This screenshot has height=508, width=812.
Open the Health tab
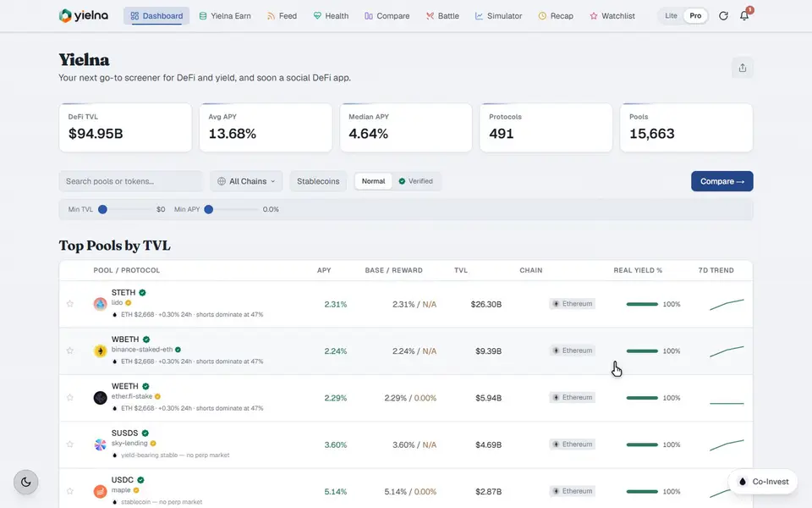(331, 16)
